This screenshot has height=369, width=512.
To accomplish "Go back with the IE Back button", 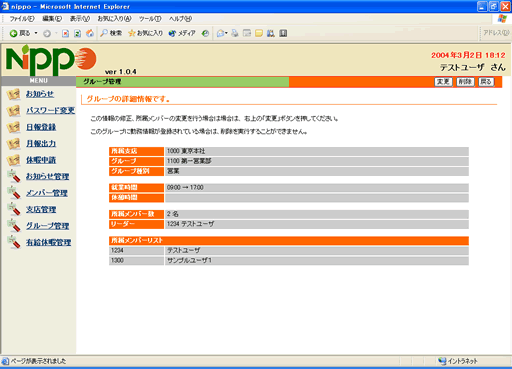I will pos(20,33).
